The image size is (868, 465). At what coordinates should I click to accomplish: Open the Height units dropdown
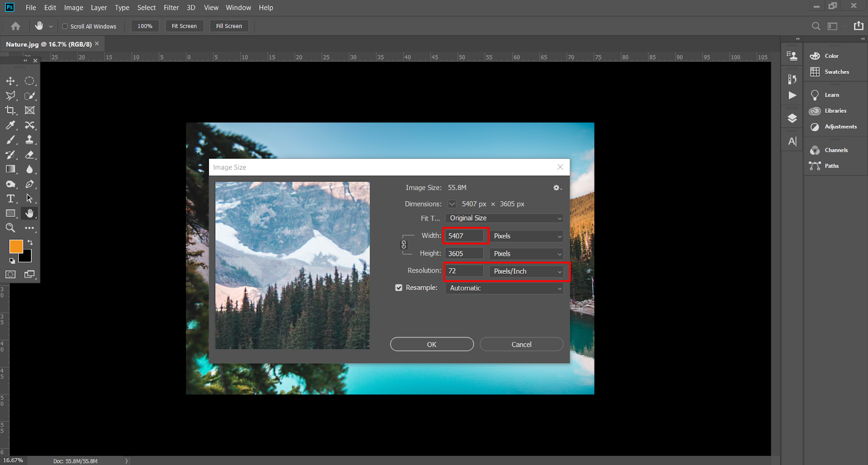click(527, 254)
